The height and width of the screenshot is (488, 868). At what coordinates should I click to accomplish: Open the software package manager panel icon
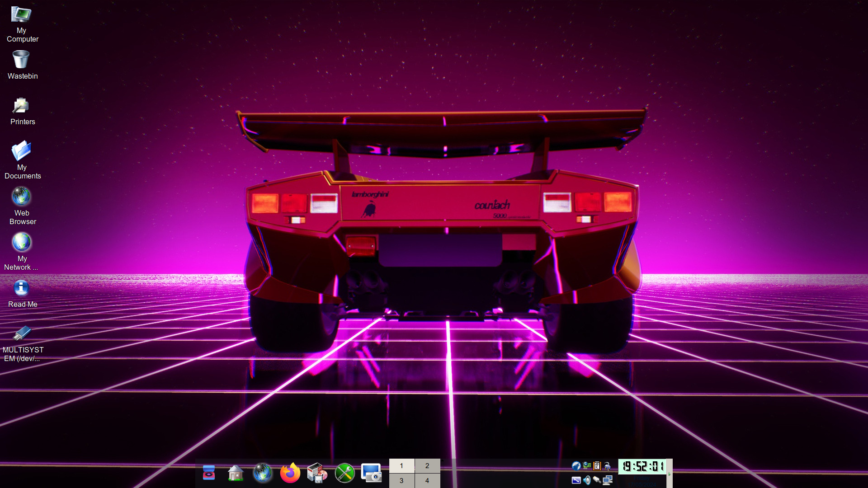click(317, 473)
